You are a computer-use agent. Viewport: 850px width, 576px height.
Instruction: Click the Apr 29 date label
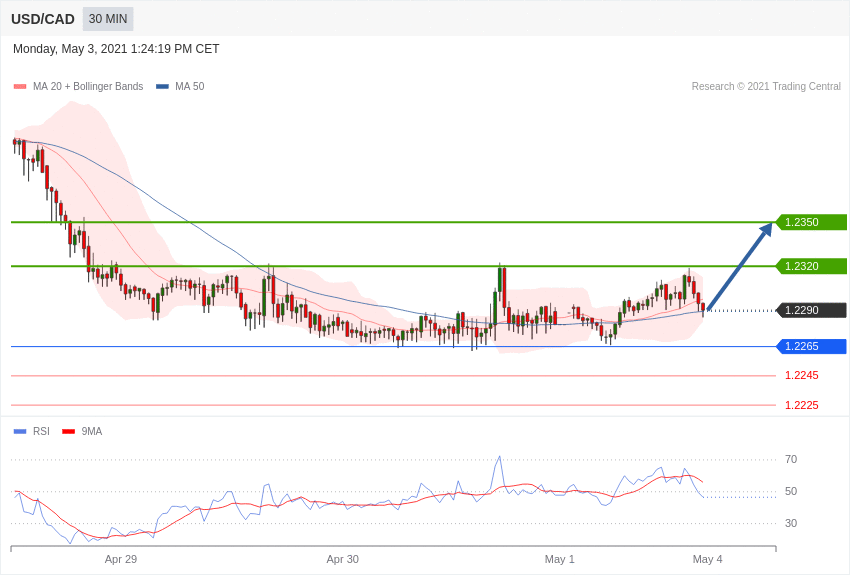[x=121, y=559]
